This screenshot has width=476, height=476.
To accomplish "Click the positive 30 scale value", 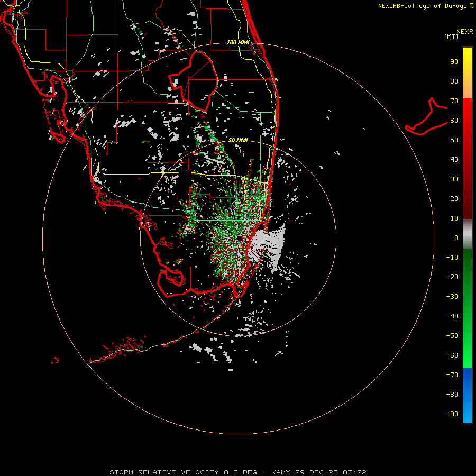I will 454,179.
